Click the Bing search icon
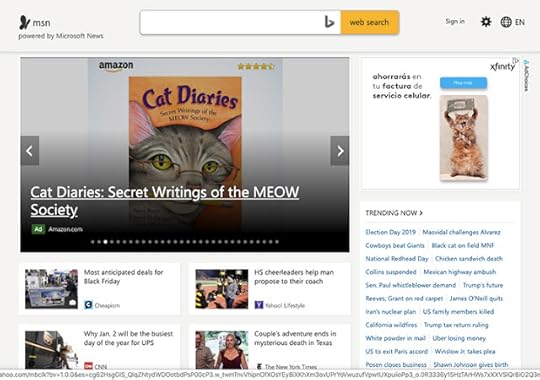Viewport: 540px width, 380px height. tap(329, 22)
